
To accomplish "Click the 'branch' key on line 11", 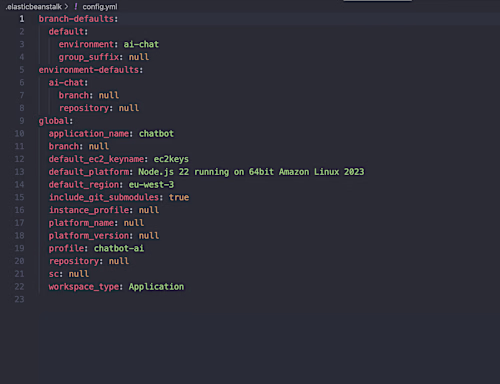I will [x=64, y=146].
